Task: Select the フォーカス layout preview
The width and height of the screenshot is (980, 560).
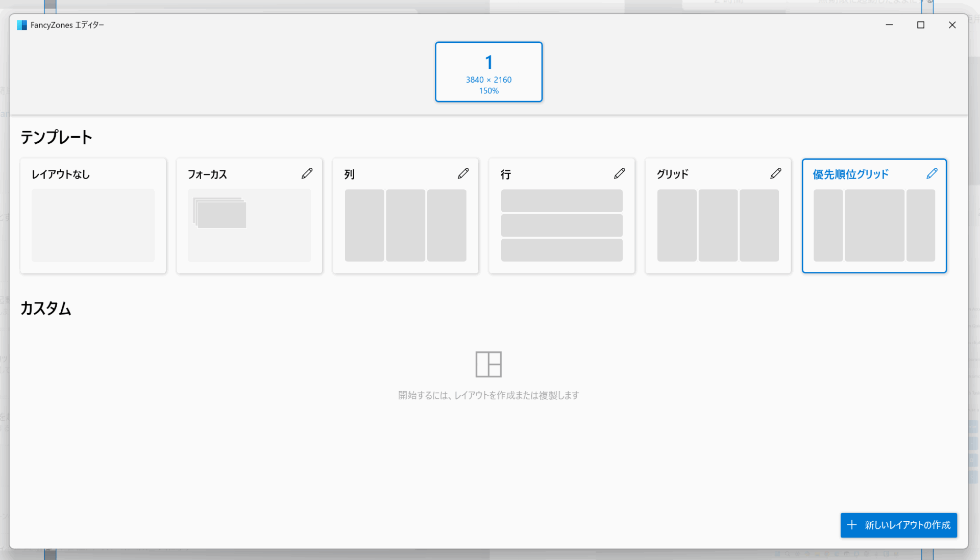Action: 249,225
